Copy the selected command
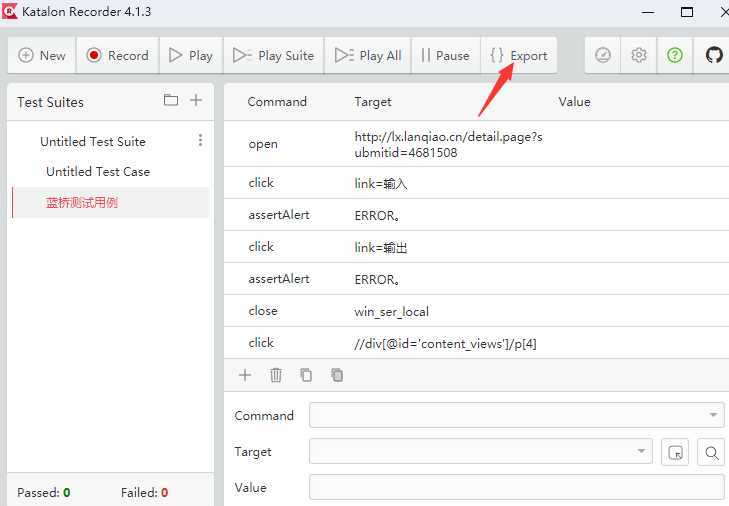Screen dimensions: 729x506 [306, 375]
